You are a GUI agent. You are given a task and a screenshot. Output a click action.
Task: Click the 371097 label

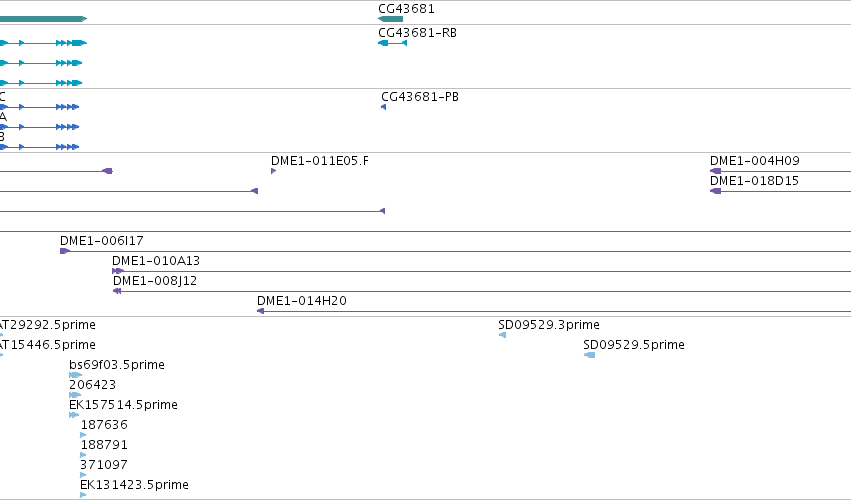104,465
